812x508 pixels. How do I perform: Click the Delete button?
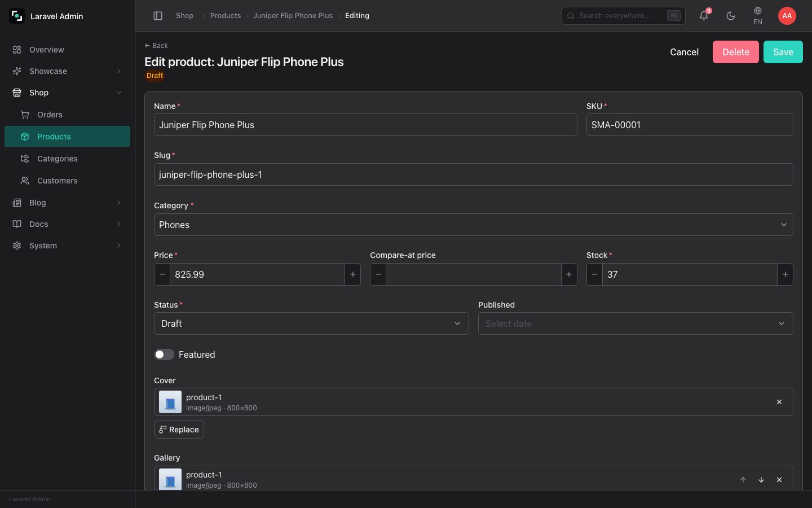736,52
